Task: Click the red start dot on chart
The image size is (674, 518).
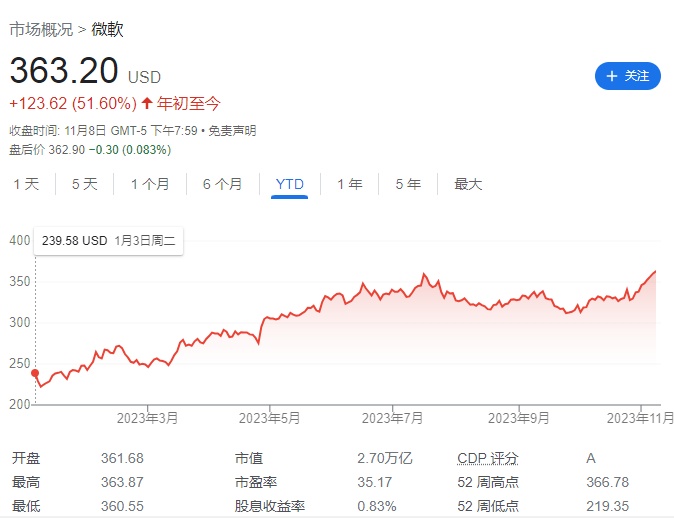Action: pos(36,373)
